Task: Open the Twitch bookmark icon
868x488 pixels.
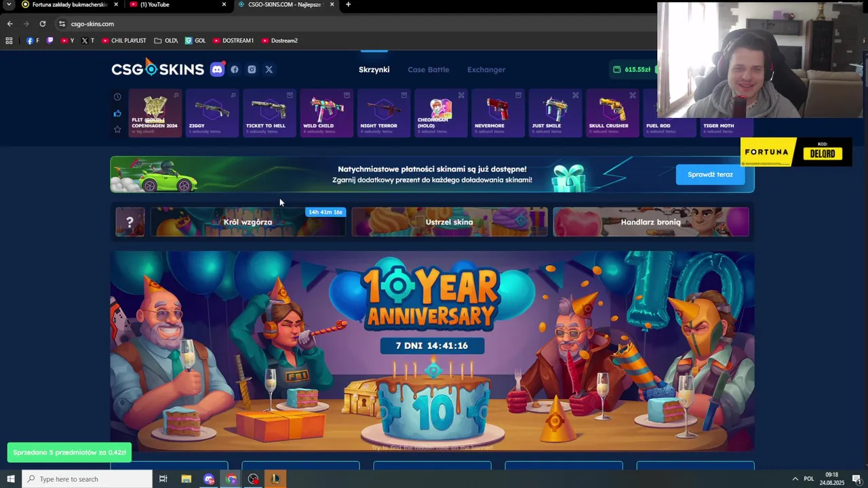Action: (x=50, y=41)
